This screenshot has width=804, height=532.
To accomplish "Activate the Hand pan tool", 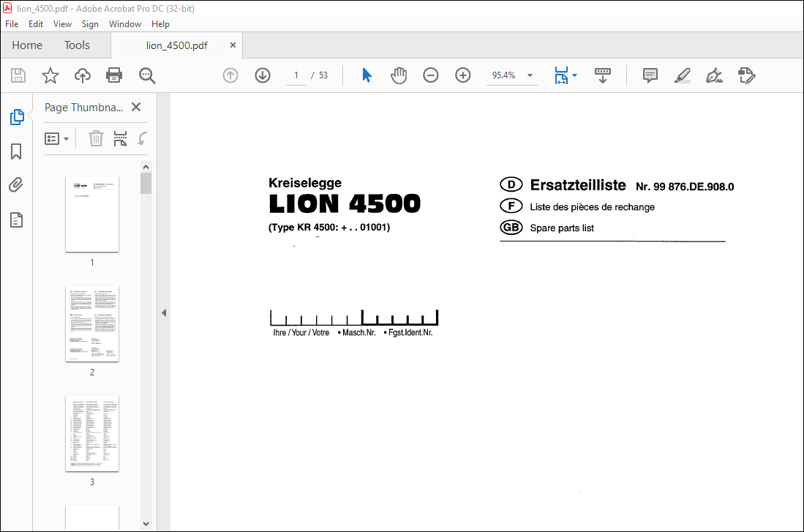I will tap(399, 75).
